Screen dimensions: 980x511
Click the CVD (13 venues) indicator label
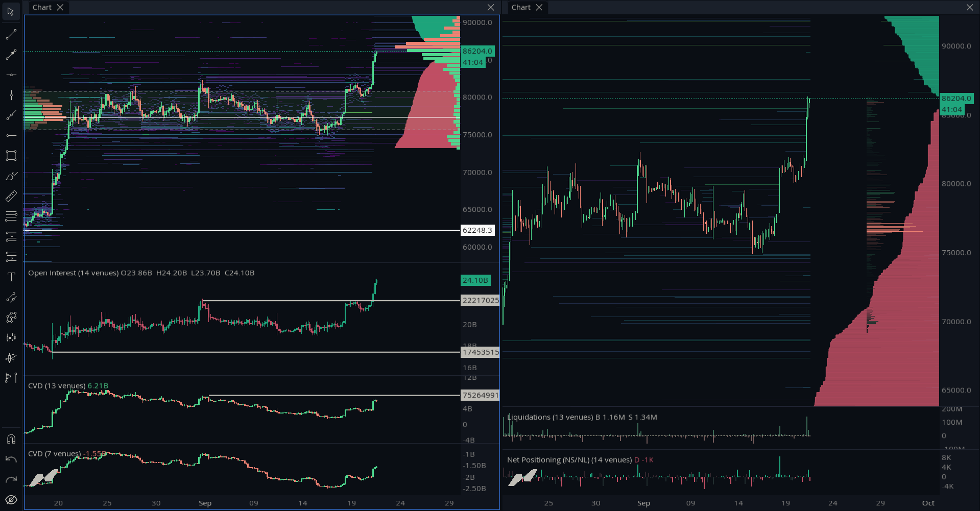[x=57, y=386]
